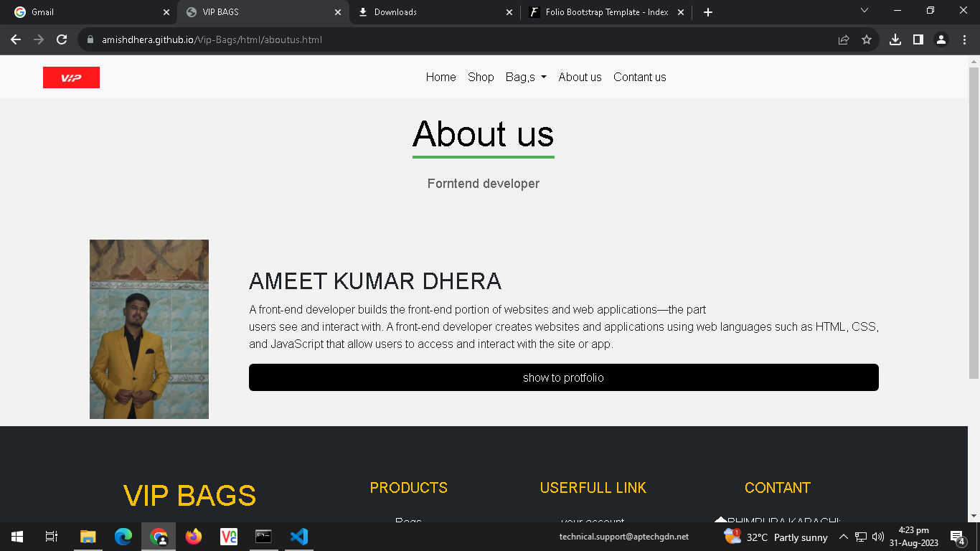The height and width of the screenshot is (551, 980).
Task: Open the Chrome profile avatar
Action: click(941, 39)
